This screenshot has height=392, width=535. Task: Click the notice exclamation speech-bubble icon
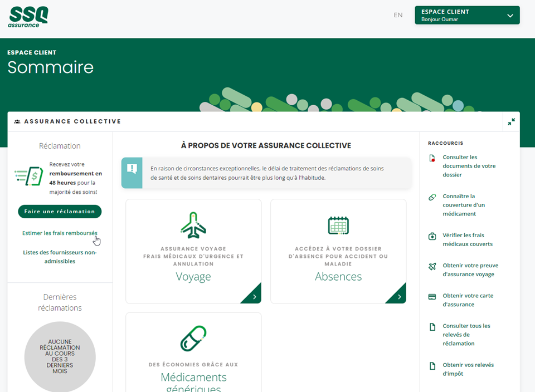[132, 168]
